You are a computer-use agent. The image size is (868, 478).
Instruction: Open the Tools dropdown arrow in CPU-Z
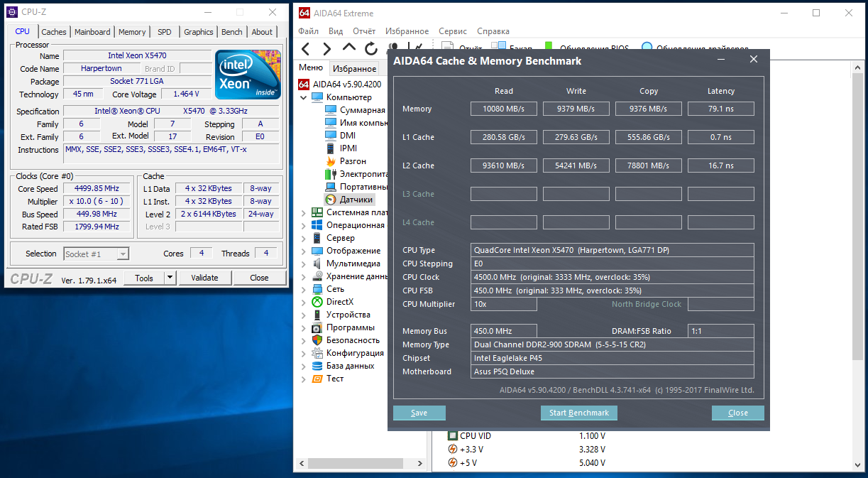tap(170, 278)
